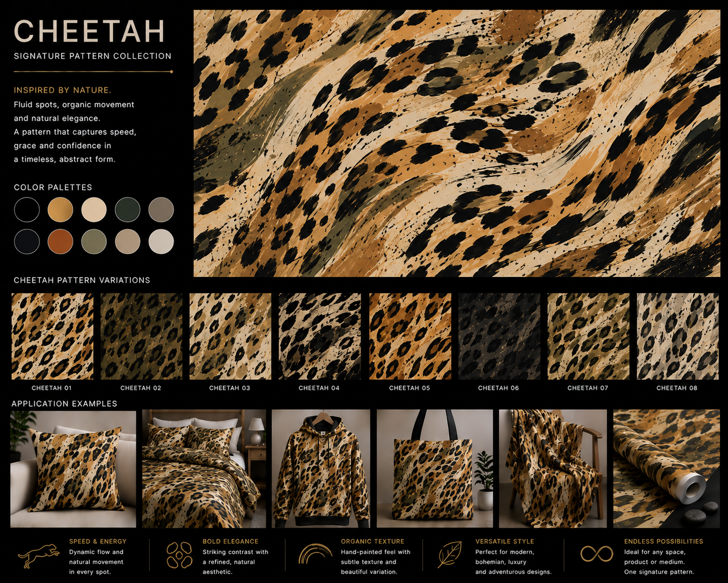Click the CHEETAH 03 label

tap(230, 388)
